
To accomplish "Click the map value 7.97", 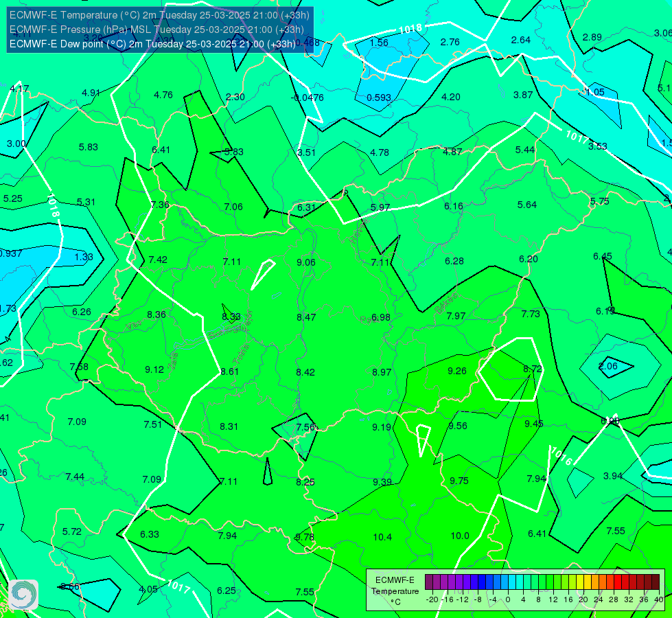I will pos(456,316).
